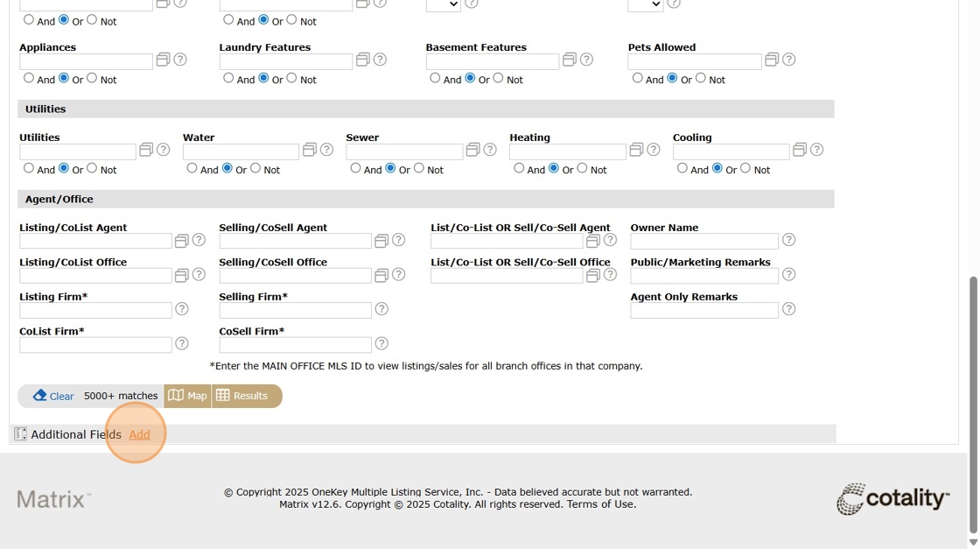Open the Heating pick list icon
This screenshot has height=549, width=980.
pyautogui.click(x=636, y=150)
